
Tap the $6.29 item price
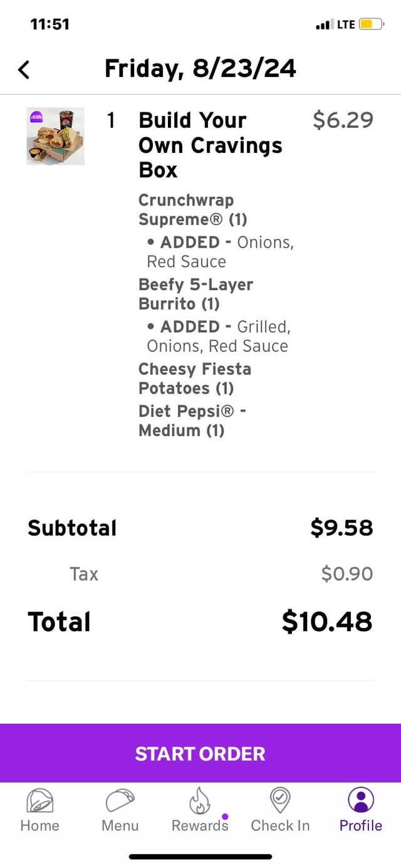[x=343, y=120]
